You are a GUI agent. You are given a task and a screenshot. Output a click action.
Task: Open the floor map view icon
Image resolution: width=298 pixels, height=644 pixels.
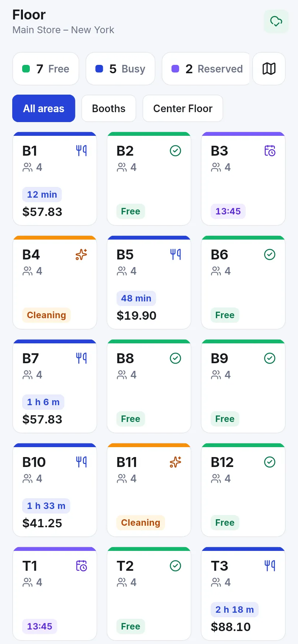click(x=269, y=69)
